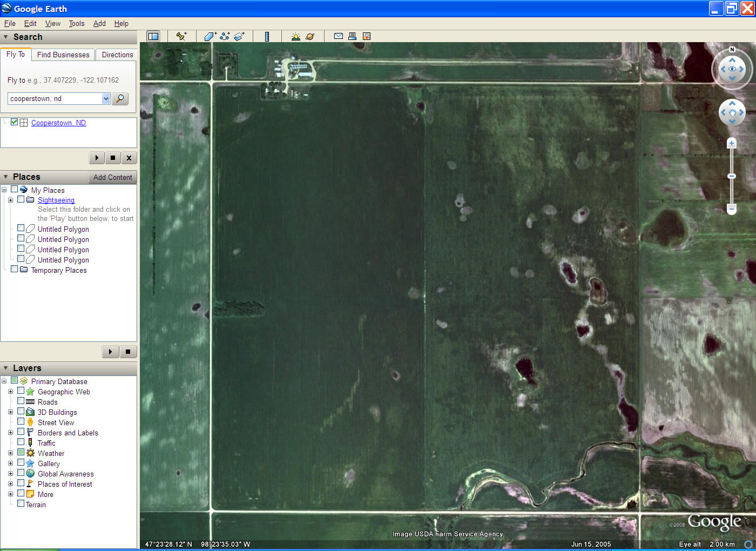Viewport: 756px width, 551px height.
Task: Stop the search results tour
Action: [x=113, y=158]
